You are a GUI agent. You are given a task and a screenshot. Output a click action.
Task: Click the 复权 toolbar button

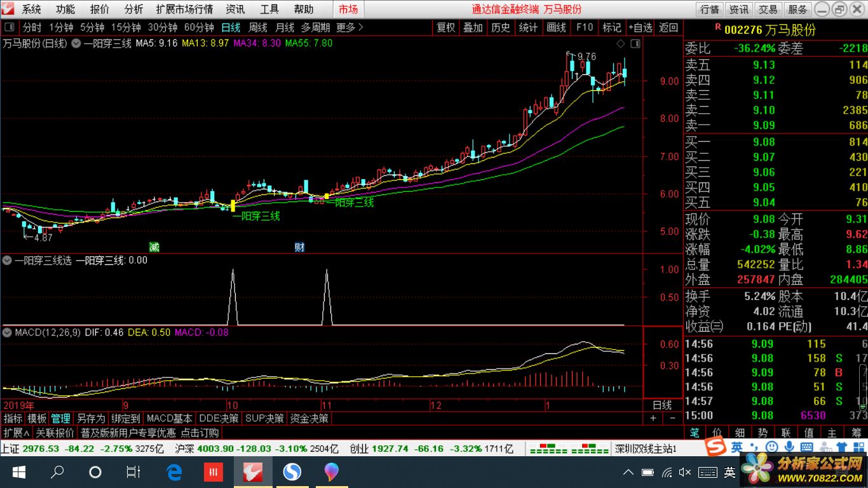point(446,27)
